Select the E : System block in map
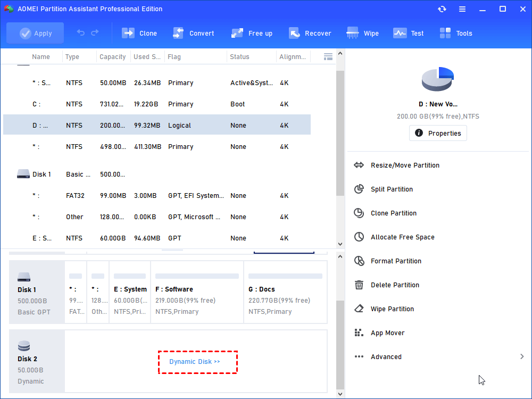 pos(130,292)
